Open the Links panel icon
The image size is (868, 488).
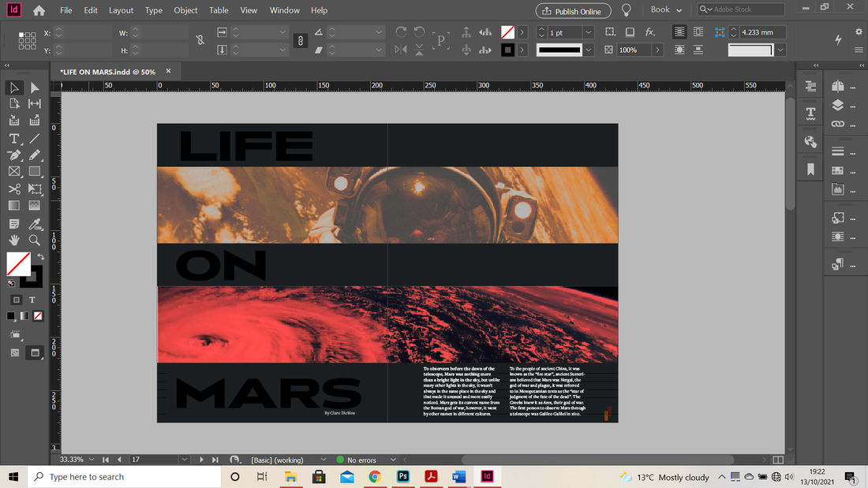click(837, 124)
